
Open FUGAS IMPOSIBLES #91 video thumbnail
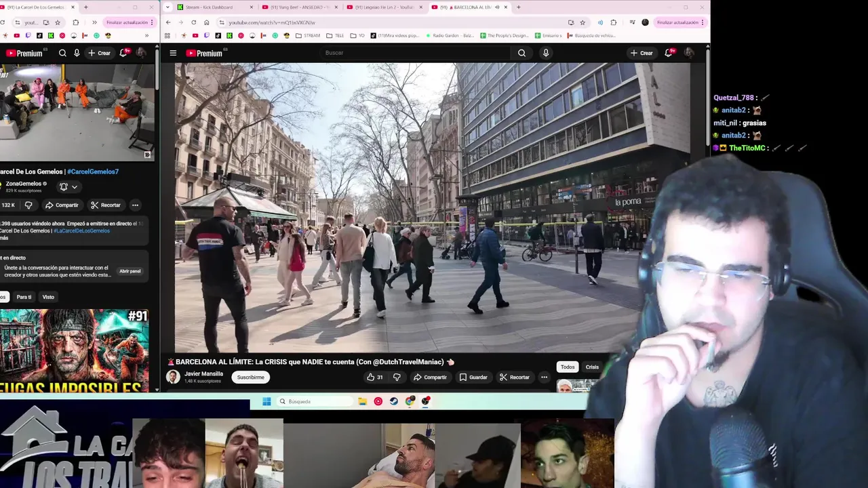[73, 350]
